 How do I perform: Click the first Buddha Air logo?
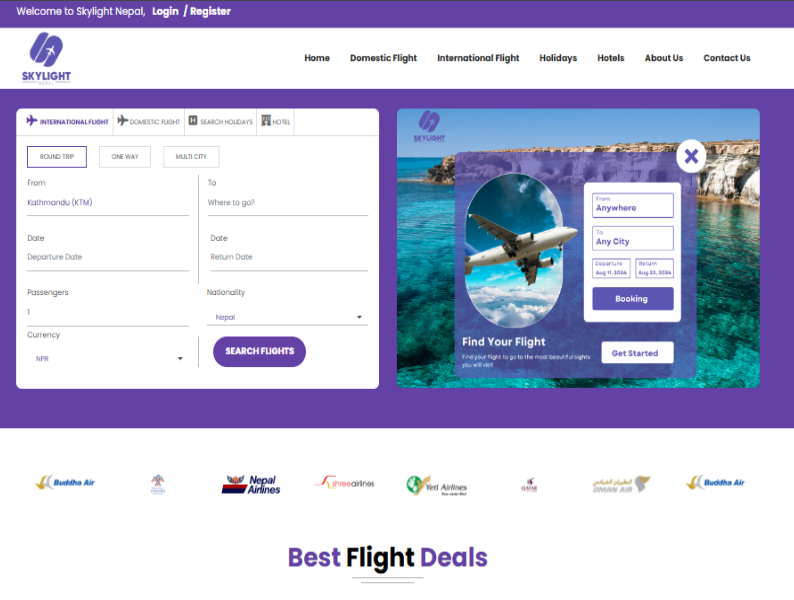65,482
